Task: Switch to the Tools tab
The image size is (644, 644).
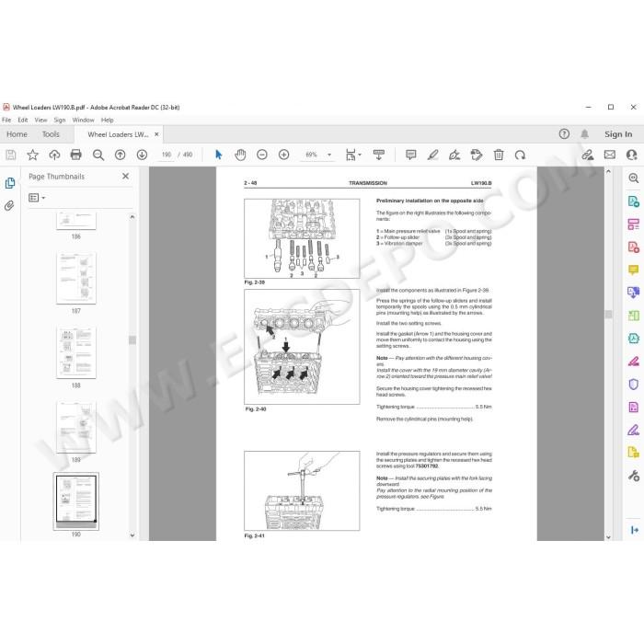Action: (x=51, y=134)
